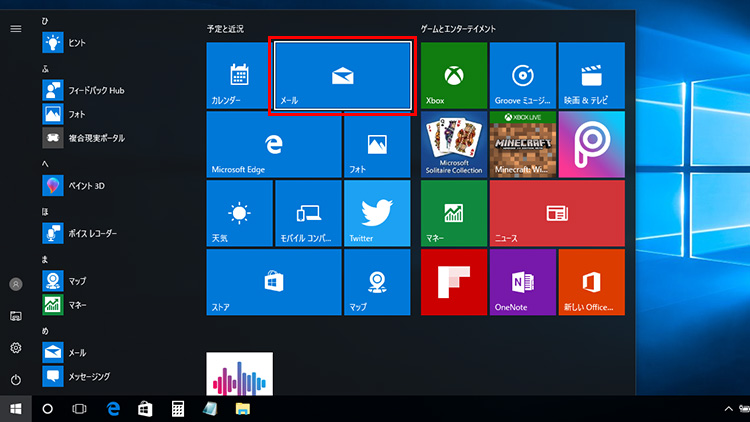Open the メール (Mail) tile
750x422 pixels.
click(x=342, y=75)
